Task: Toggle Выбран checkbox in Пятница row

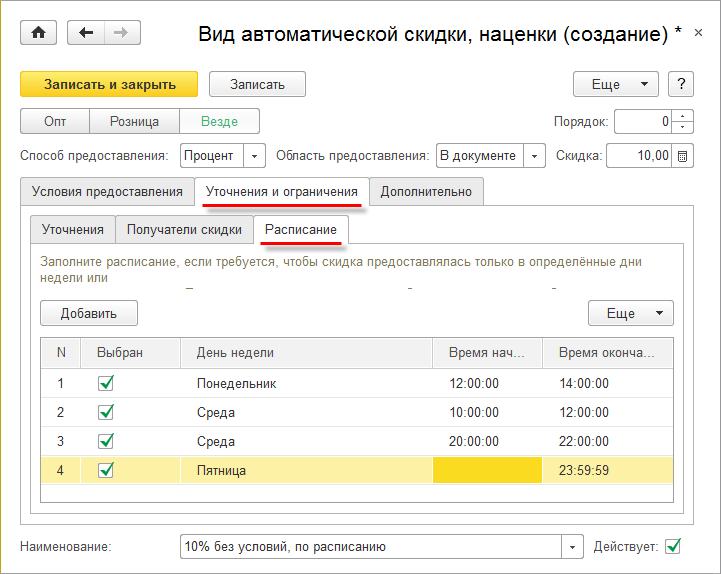Action: [x=107, y=470]
